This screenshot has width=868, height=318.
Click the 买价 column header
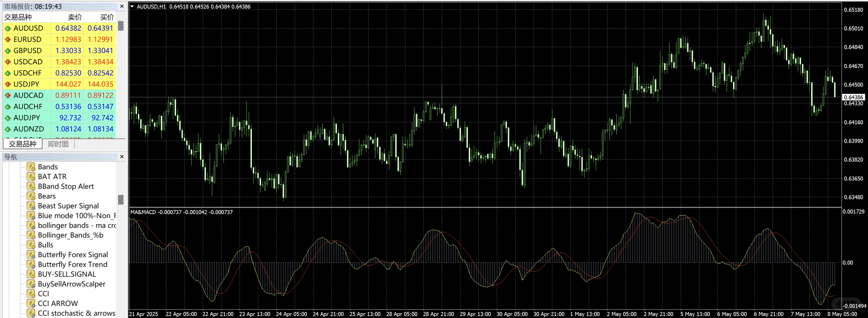107,17
